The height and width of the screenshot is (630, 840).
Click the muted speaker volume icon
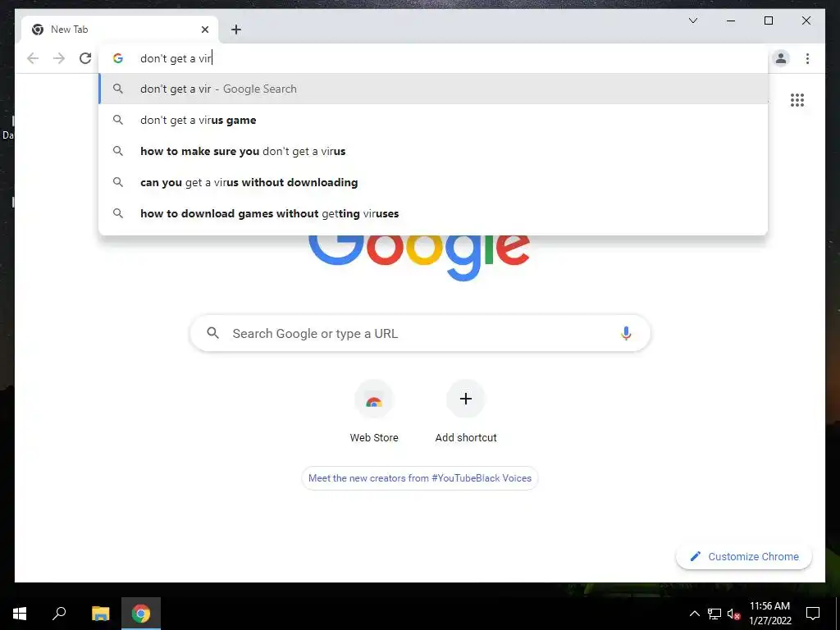733,614
